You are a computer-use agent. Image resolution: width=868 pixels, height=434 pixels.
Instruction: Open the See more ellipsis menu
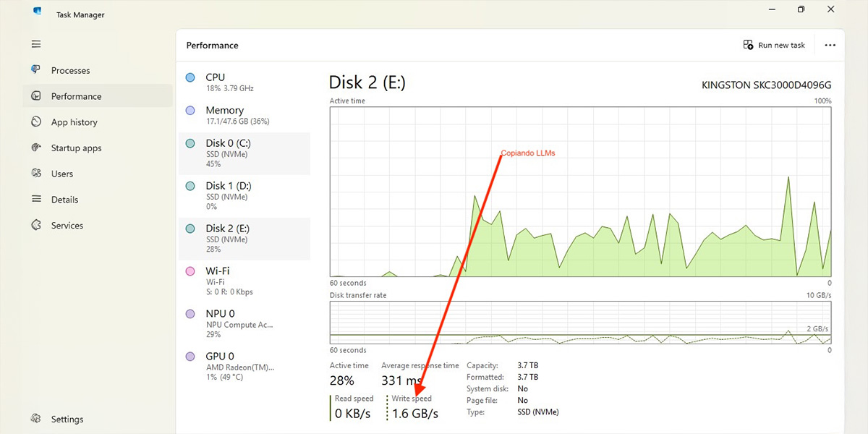point(830,45)
